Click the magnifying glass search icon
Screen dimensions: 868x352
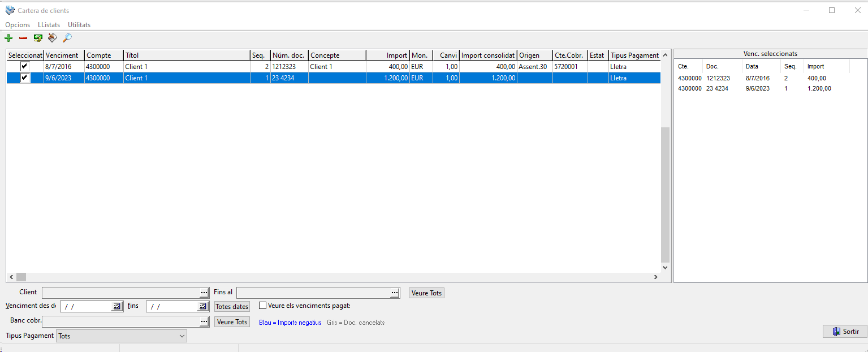click(67, 38)
